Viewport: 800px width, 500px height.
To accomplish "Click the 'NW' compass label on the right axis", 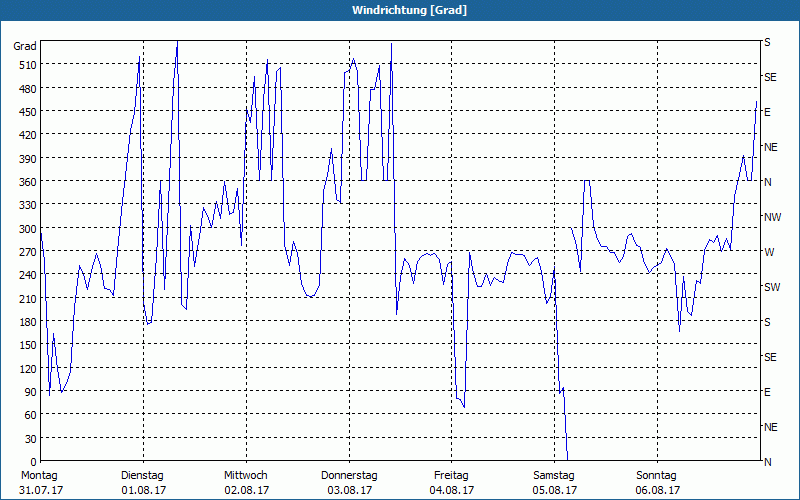I will (x=772, y=217).
